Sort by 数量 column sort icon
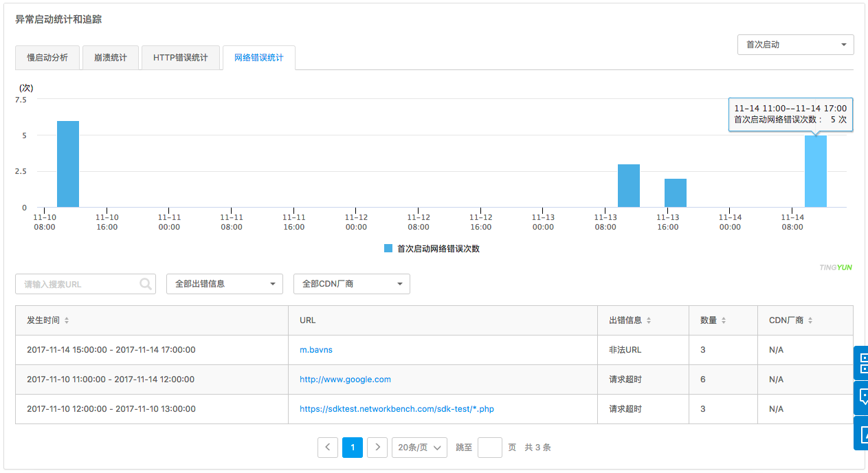The image size is (868, 473). (724, 321)
